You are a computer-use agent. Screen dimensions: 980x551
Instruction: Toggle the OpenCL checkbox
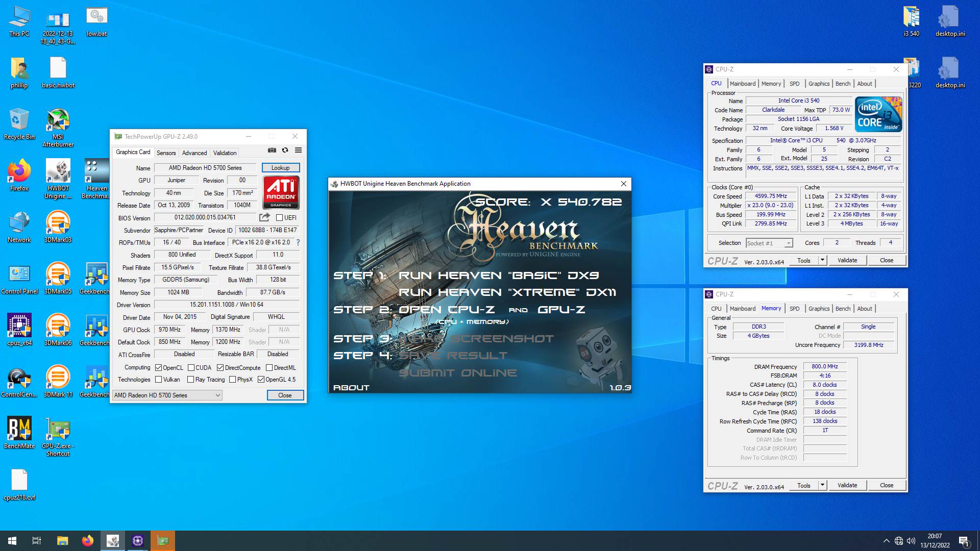[158, 368]
